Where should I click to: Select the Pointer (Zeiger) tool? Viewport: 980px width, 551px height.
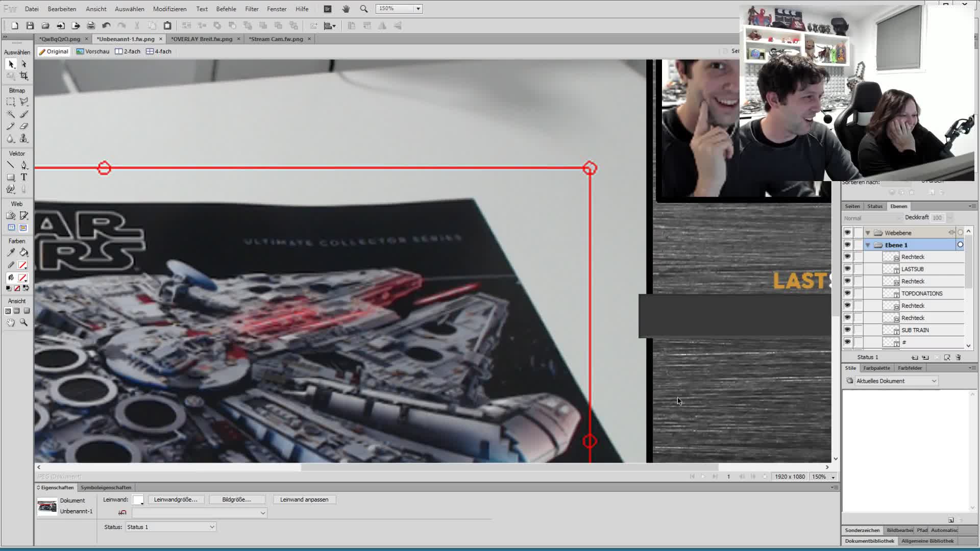pyautogui.click(x=11, y=64)
